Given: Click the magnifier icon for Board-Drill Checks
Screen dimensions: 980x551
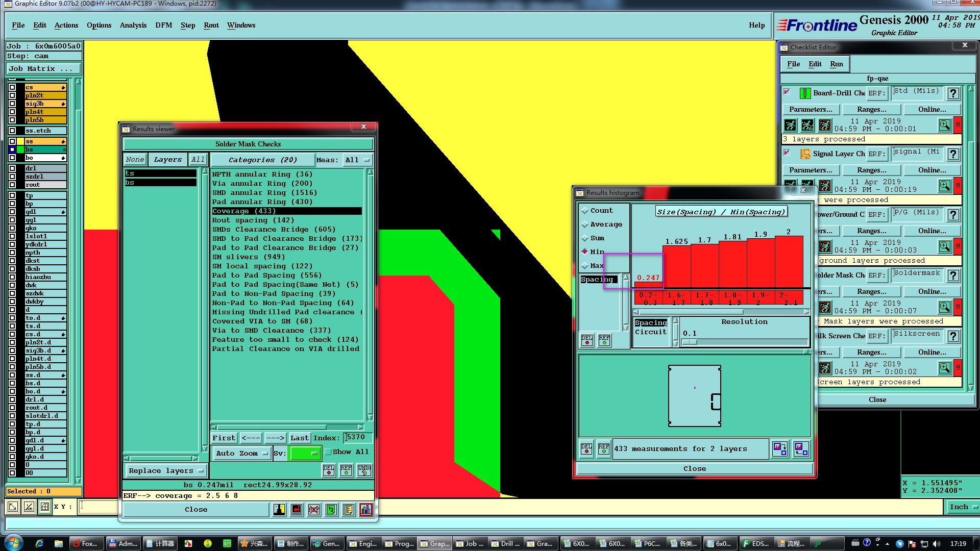Looking at the screenshot, I should (x=944, y=125).
